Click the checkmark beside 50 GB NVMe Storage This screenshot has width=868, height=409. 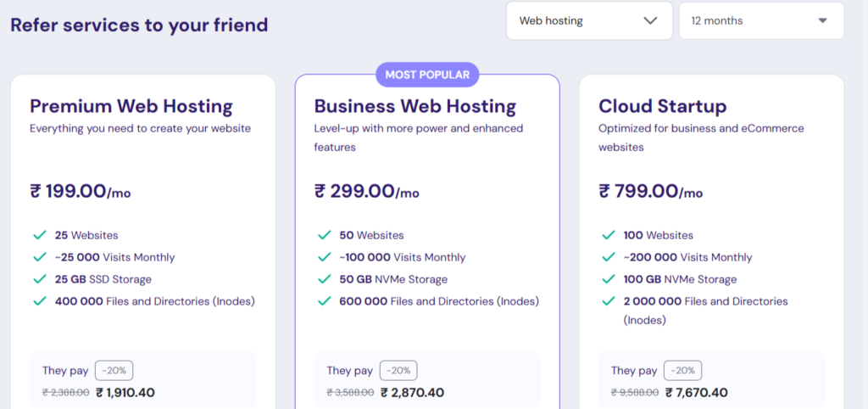324,279
